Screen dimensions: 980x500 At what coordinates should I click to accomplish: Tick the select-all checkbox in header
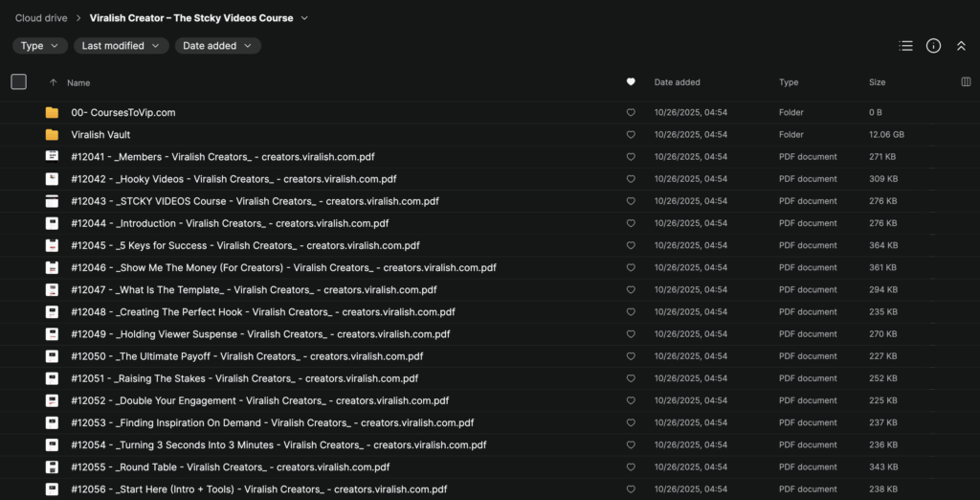point(19,82)
